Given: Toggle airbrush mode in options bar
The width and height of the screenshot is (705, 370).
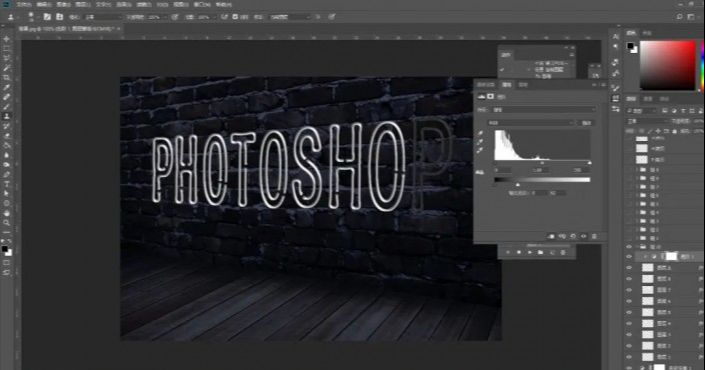Looking at the screenshot, I should 224,17.
